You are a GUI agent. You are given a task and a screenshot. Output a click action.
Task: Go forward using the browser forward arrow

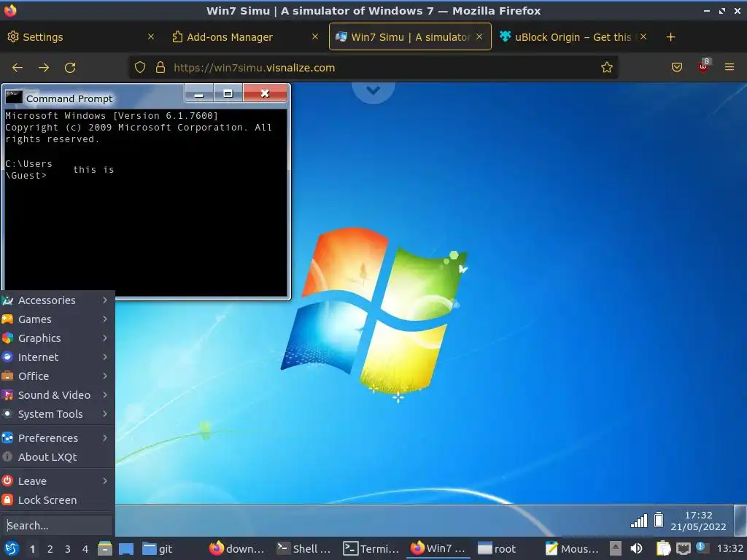point(43,68)
